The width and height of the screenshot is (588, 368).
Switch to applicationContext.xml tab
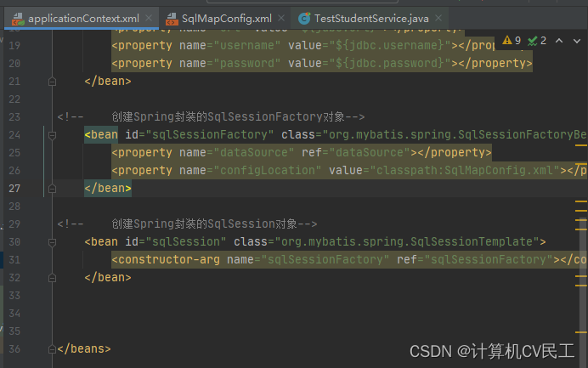click(x=83, y=19)
